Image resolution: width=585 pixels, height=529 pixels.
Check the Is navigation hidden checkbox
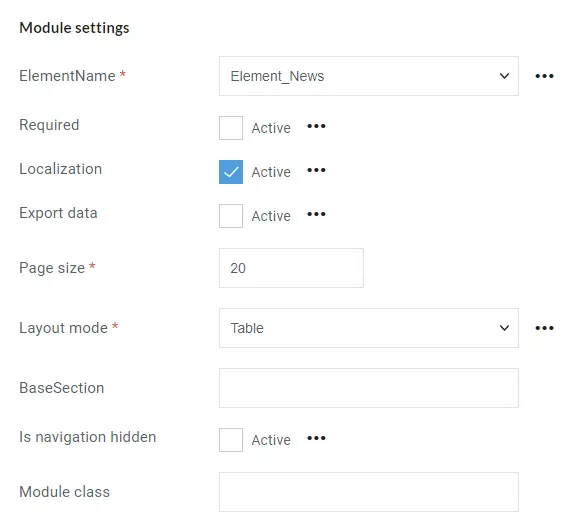coord(231,440)
